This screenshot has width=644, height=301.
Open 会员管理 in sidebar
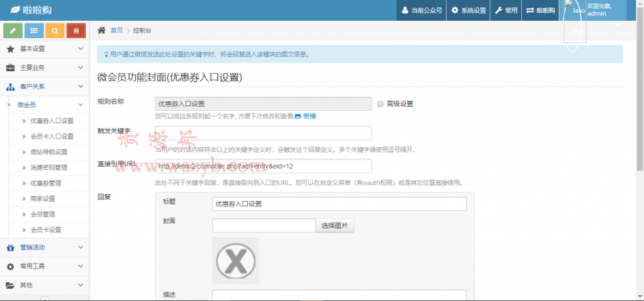tap(43, 214)
